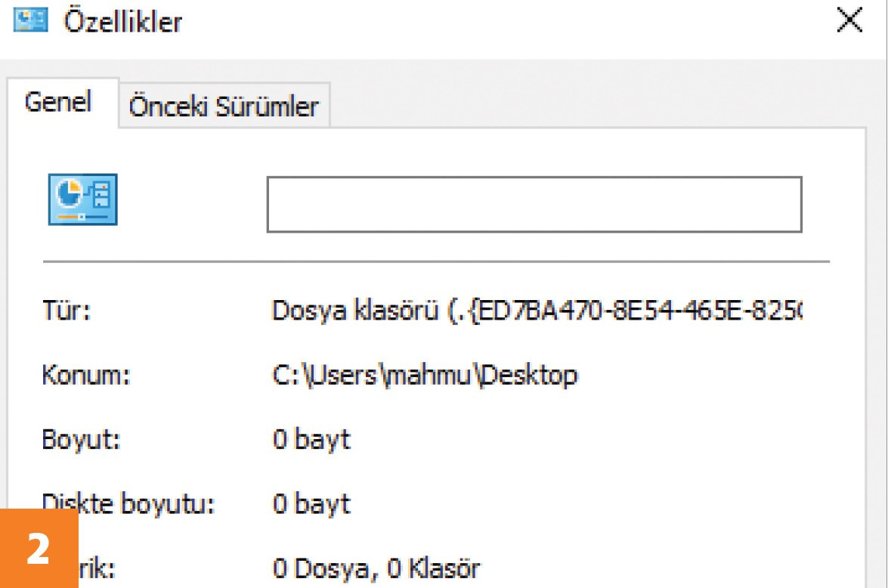The width and height of the screenshot is (888, 588).
Task: Click the Boyut value 0 bayt
Action: pos(311,440)
